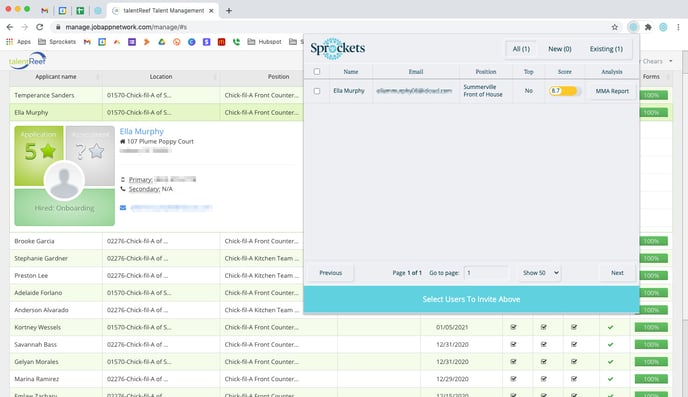Sort by the Forms column header
688x397 pixels.
[651, 77]
